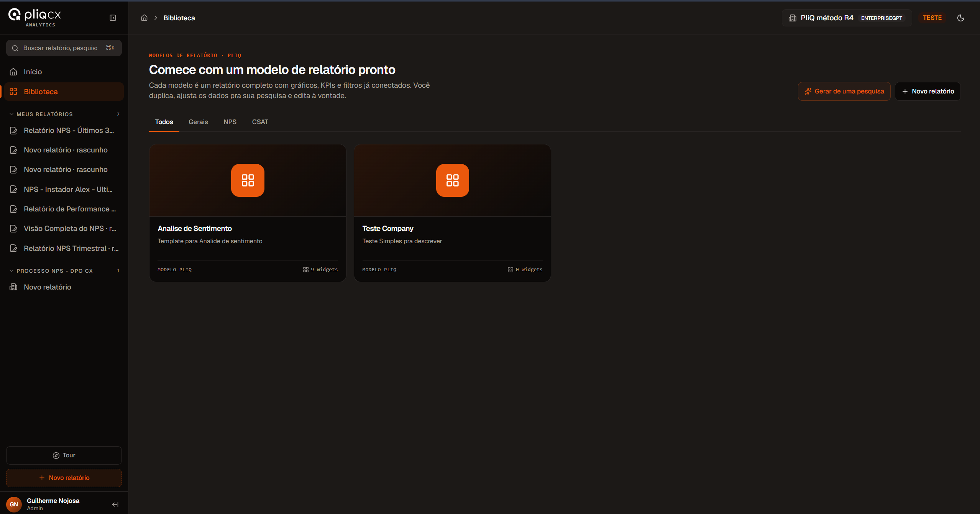Click log out arrow icon
This screenshot has height=514, width=980.
(x=115, y=504)
